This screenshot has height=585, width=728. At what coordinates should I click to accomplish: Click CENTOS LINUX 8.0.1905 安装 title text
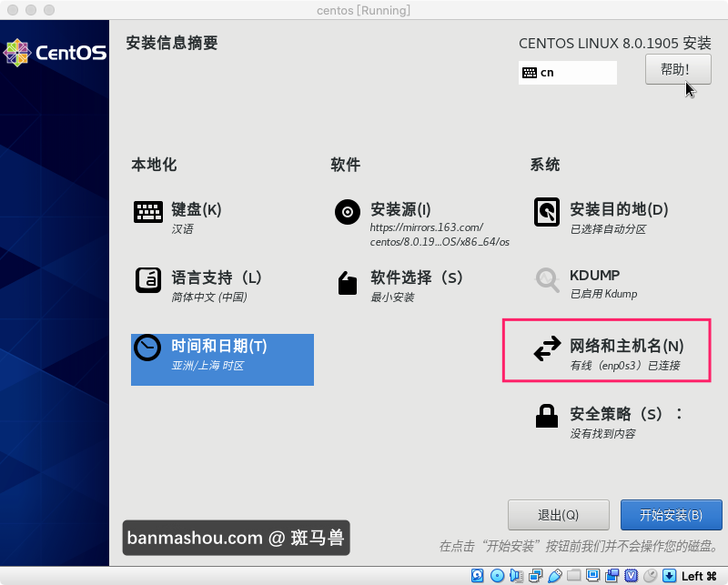pos(615,43)
